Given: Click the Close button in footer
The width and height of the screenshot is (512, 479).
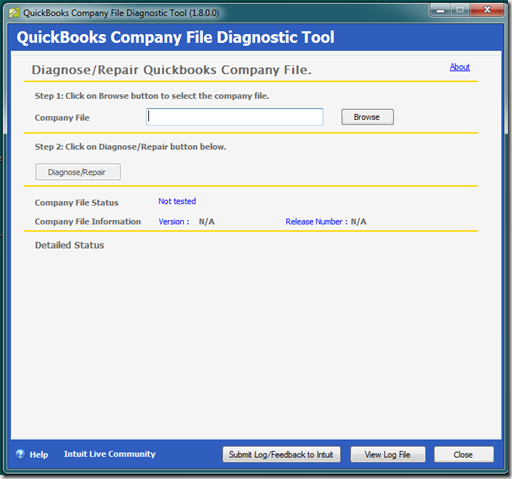Looking at the screenshot, I should (x=464, y=454).
